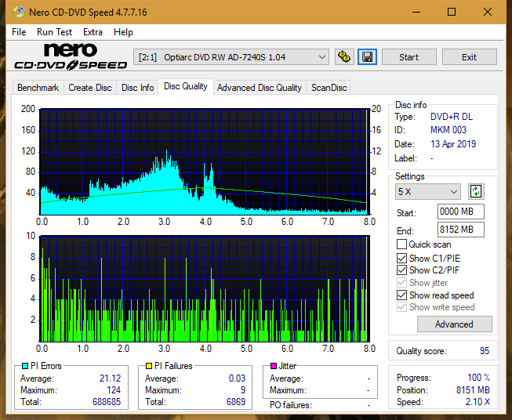Click the End position field 8152 MB
The width and height of the screenshot is (512, 420).
point(460,230)
